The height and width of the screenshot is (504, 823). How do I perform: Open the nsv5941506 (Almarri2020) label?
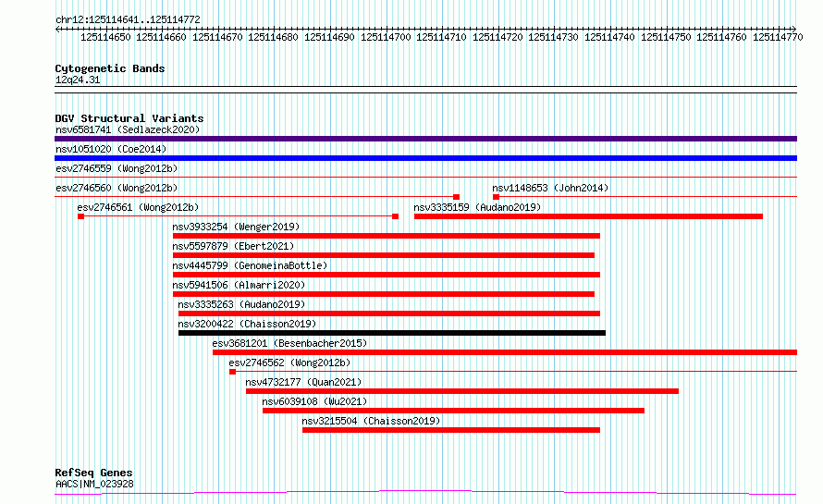[239, 285]
